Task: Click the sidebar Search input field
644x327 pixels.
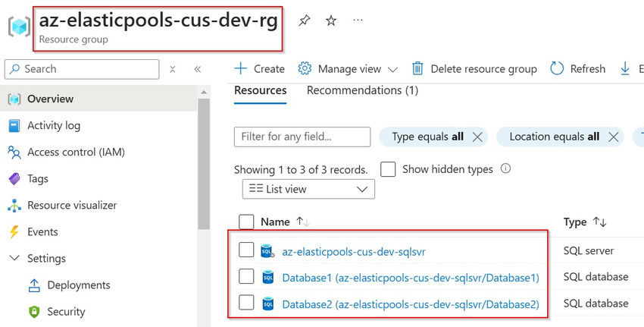Action: click(82, 69)
